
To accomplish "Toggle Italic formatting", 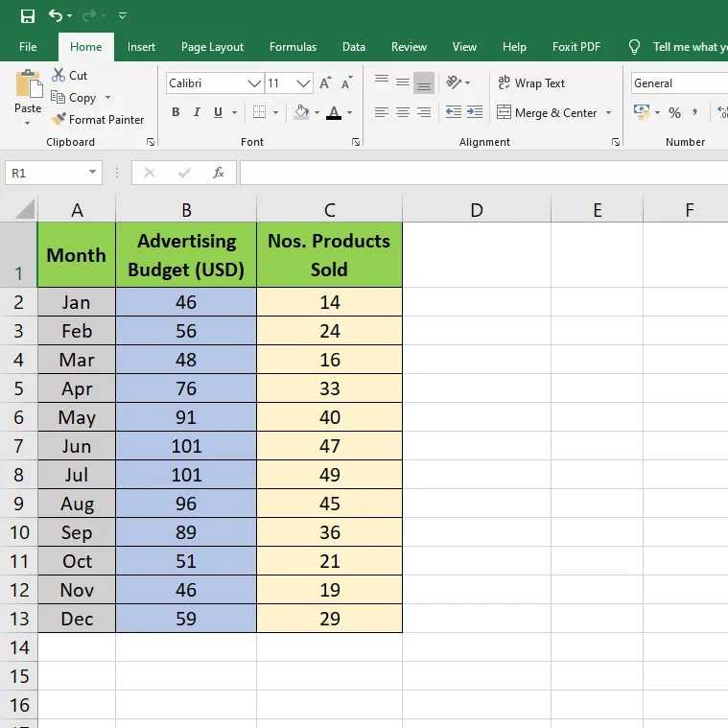I will click(x=197, y=112).
